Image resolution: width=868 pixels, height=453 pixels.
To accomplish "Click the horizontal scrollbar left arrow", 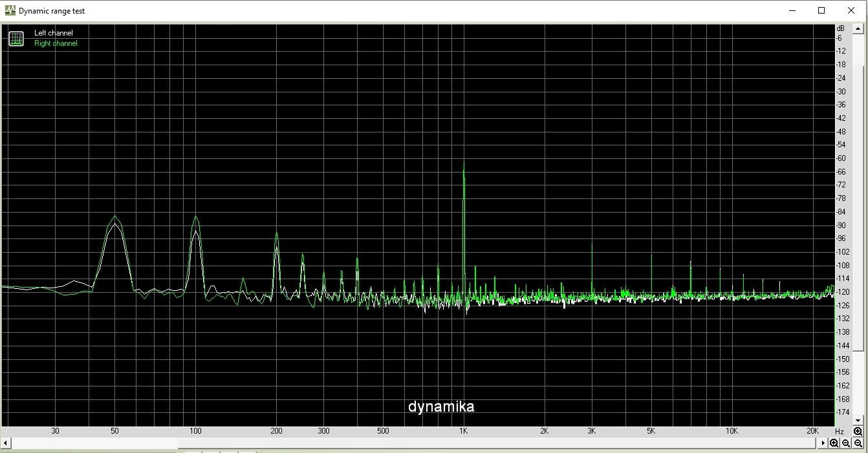I will point(6,443).
